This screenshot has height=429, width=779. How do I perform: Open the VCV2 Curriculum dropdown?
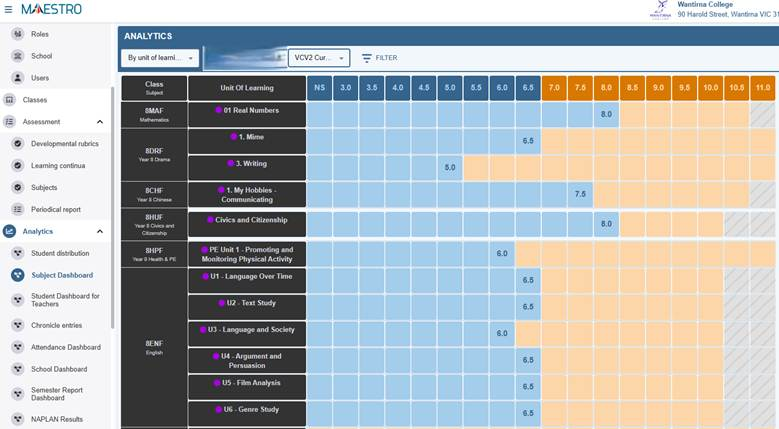(x=319, y=58)
